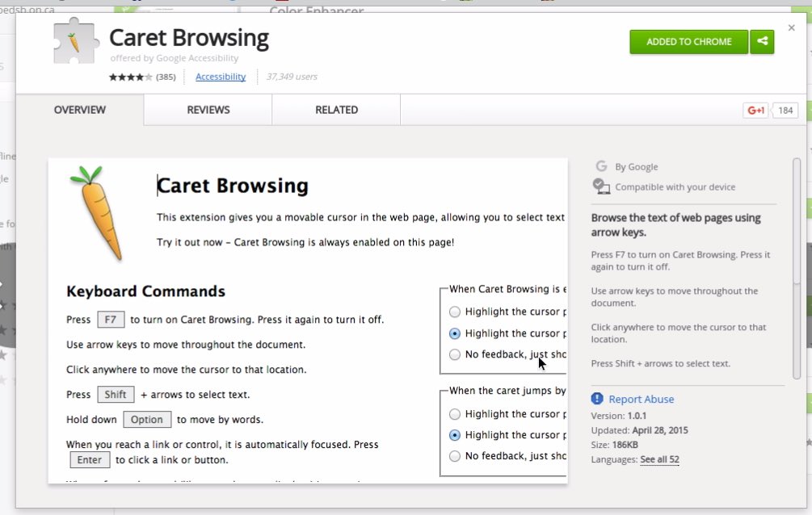Viewport: 812px width, 515px height.
Task: Click the offered by Google Accessibility text
Action: pyautogui.click(x=174, y=58)
